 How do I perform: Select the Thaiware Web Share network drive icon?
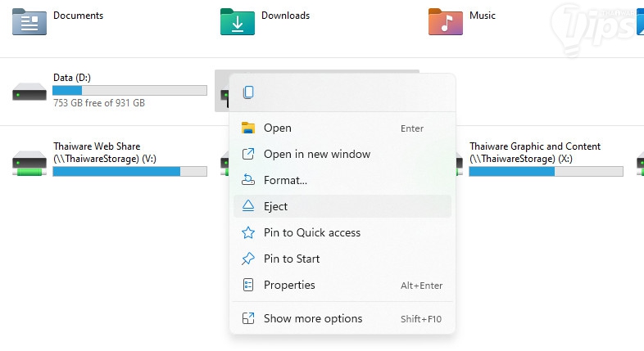(x=29, y=160)
